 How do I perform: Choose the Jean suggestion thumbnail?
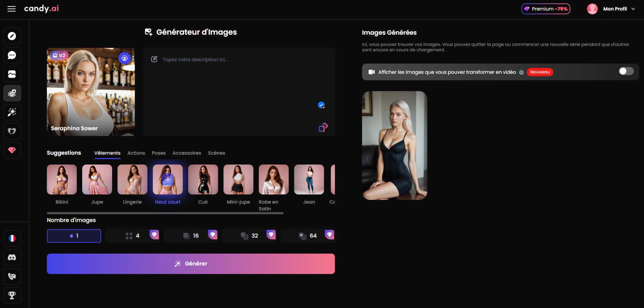pyautogui.click(x=309, y=179)
